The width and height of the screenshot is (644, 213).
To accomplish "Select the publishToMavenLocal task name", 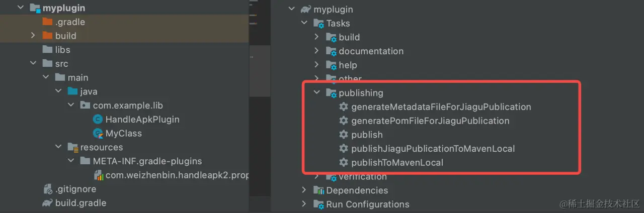I will click(397, 162).
